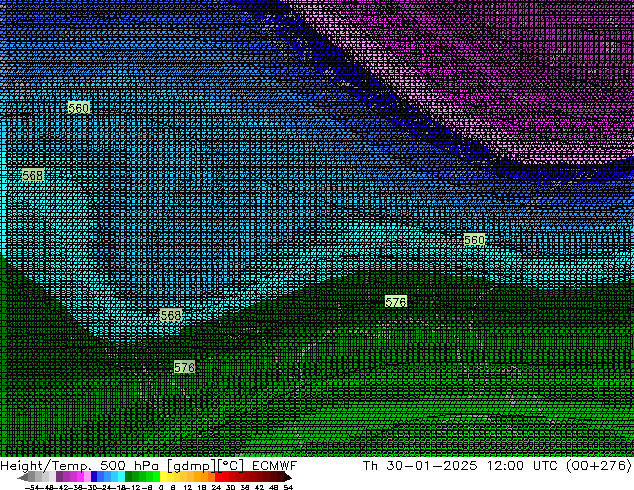
Task: Click the gray arrow end of the color scale
Action: (22, 477)
